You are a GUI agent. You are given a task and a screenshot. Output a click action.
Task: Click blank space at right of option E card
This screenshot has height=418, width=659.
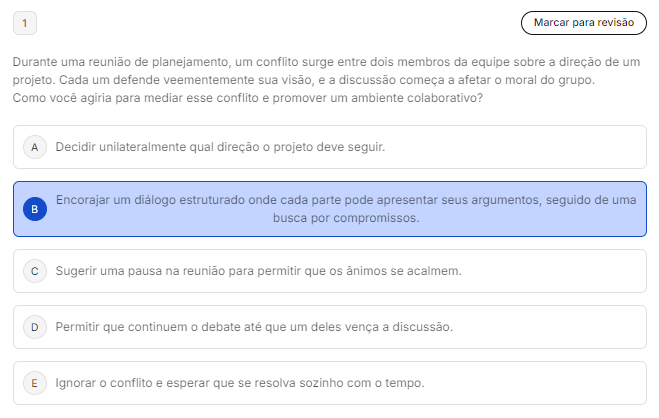(560, 383)
